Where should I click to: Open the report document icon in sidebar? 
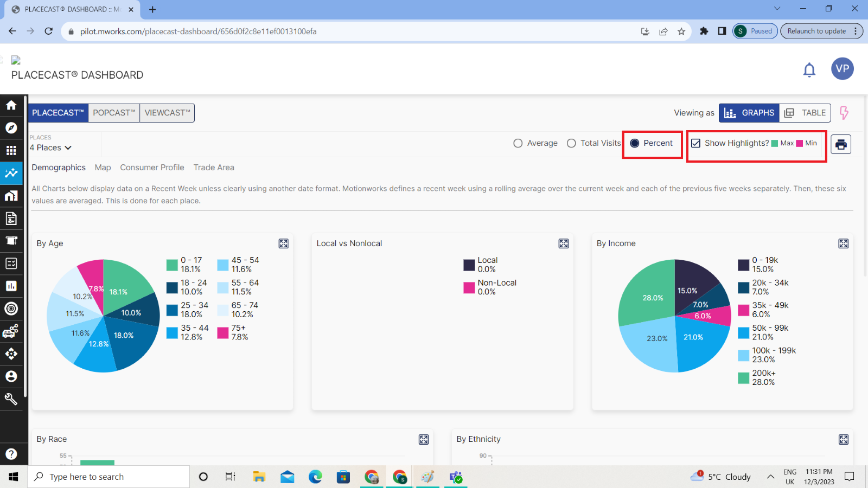(x=11, y=219)
